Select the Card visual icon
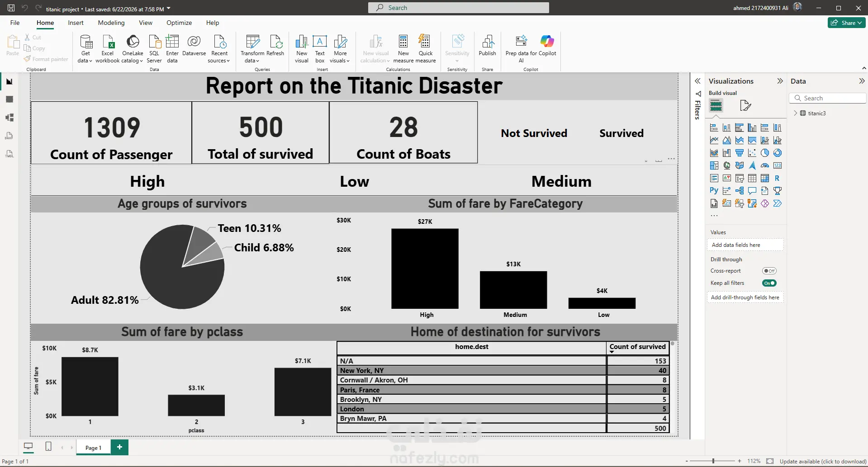 click(x=778, y=165)
